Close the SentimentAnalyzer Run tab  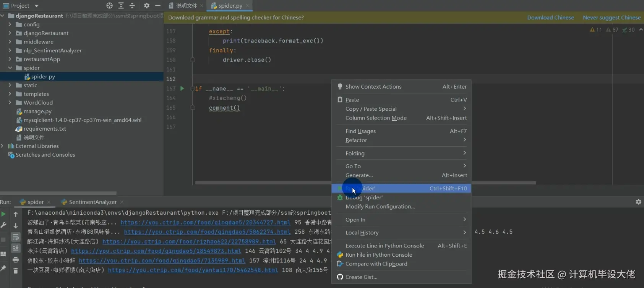[122, 202]
